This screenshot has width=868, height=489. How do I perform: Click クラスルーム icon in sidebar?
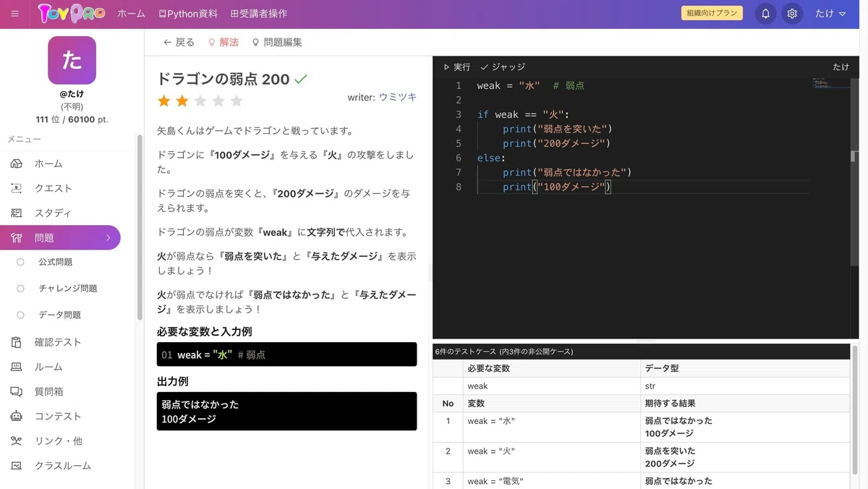pyautogui.click(x=16, y=466)
